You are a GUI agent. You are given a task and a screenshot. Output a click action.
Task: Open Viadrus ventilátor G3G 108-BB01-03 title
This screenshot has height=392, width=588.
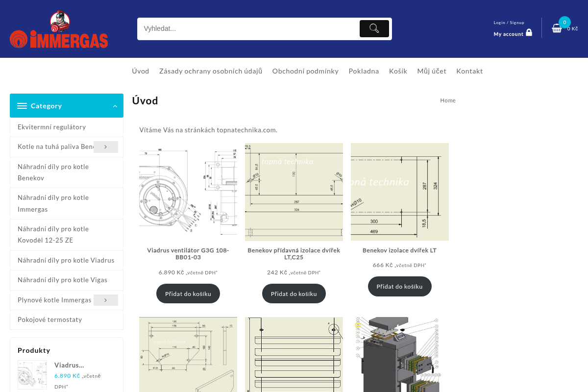click(188, 254)
